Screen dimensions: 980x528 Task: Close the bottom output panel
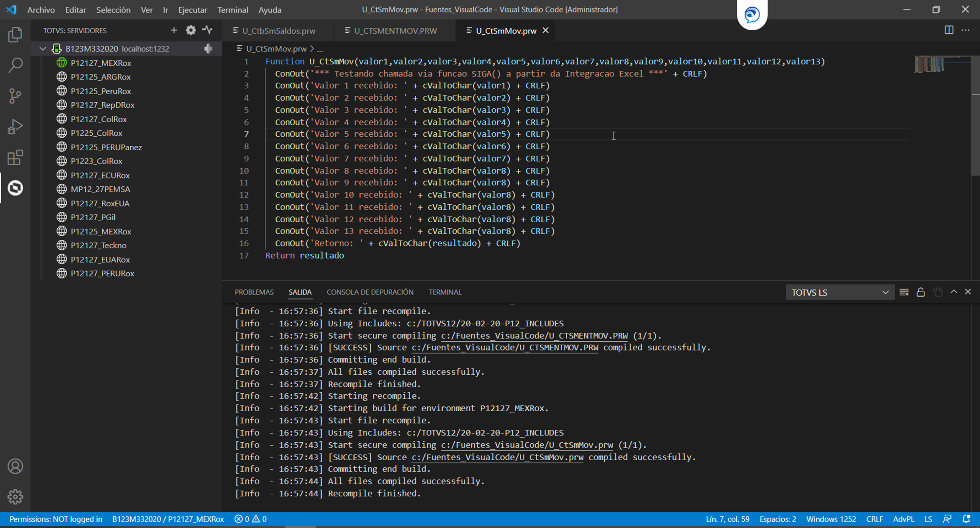(968, 292)
